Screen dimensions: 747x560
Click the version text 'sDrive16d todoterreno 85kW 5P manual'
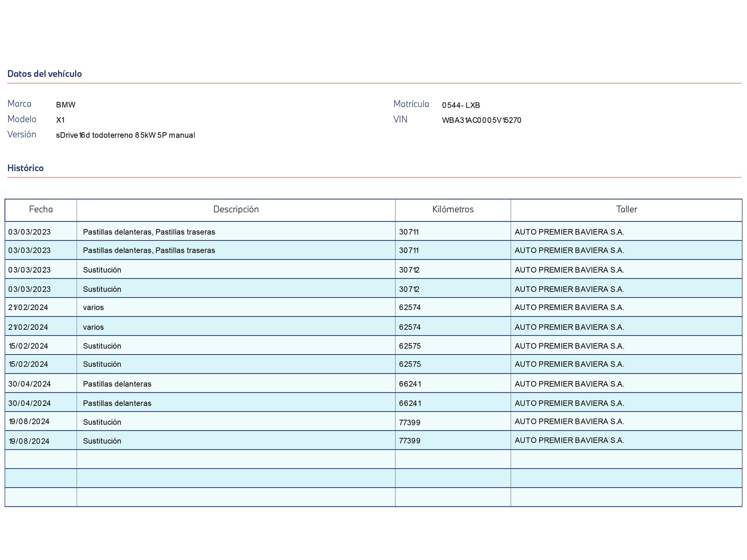(125, 135)
